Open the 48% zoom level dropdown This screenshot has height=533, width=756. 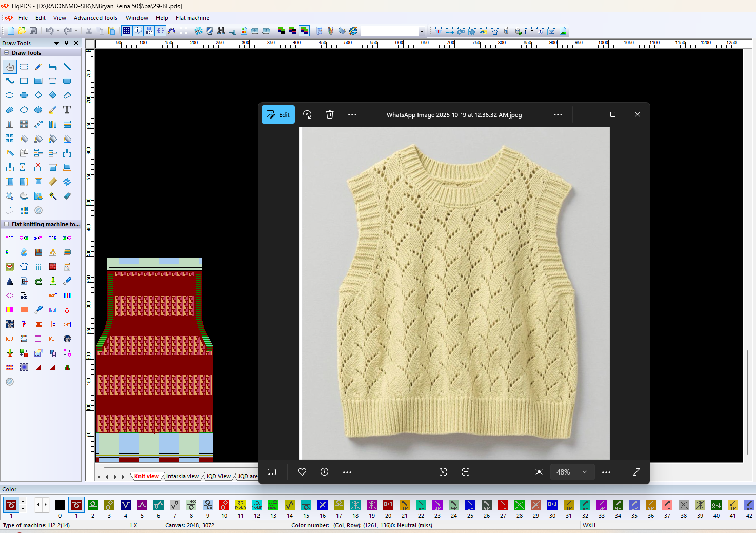572,472
